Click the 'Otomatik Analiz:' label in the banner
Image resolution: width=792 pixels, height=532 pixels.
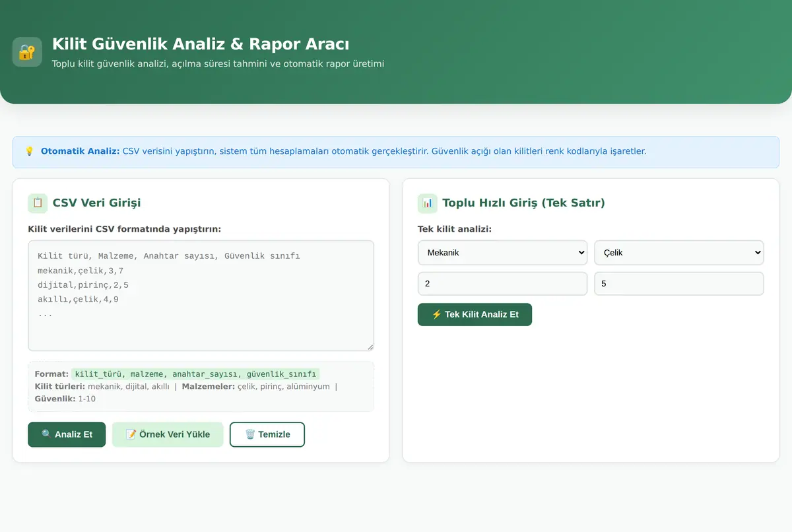tap(81, 151)
